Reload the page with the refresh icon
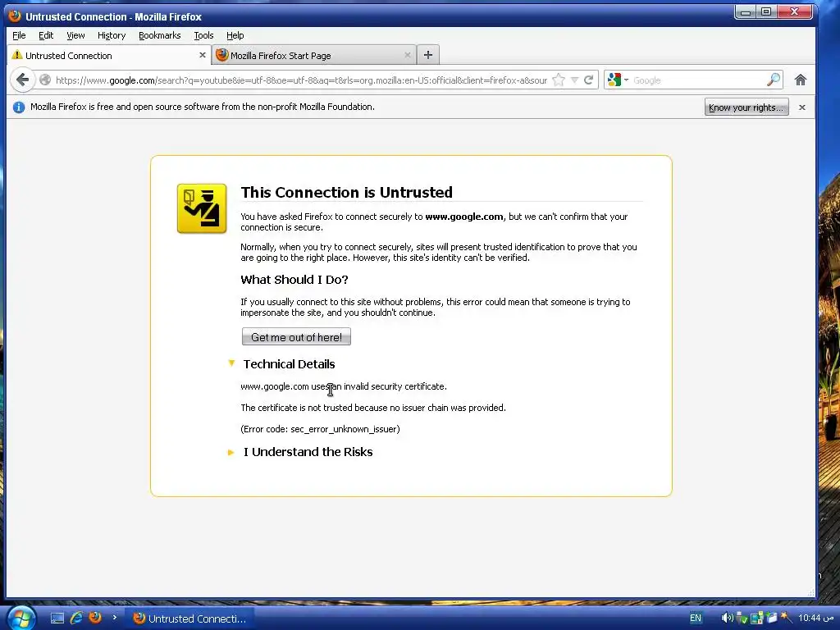The width and height of the screenshot is (840, 630). pyautogui.click(x=588, y=80)
